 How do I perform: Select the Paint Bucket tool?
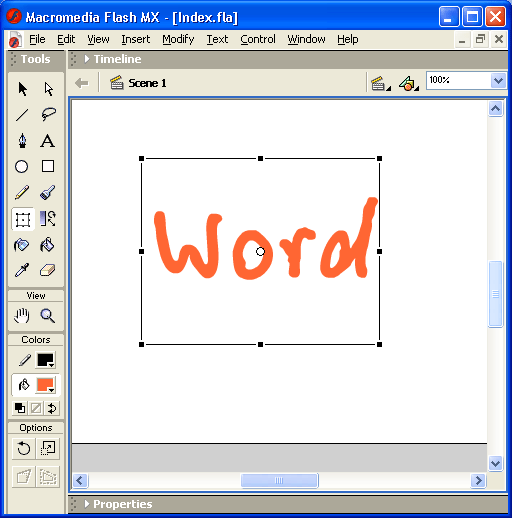(x=48, y=245)
